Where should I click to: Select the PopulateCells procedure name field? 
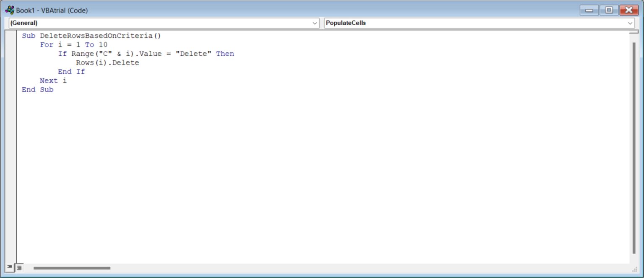click(346, 23)
